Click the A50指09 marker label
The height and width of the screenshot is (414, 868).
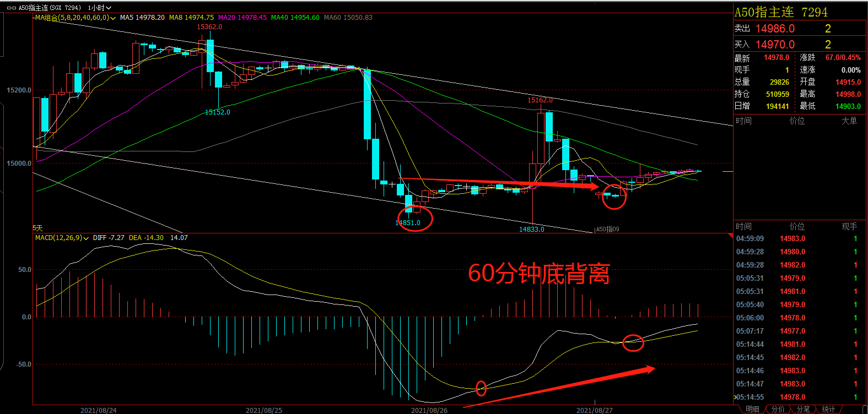pyautogui.click(x=608, y=230)
